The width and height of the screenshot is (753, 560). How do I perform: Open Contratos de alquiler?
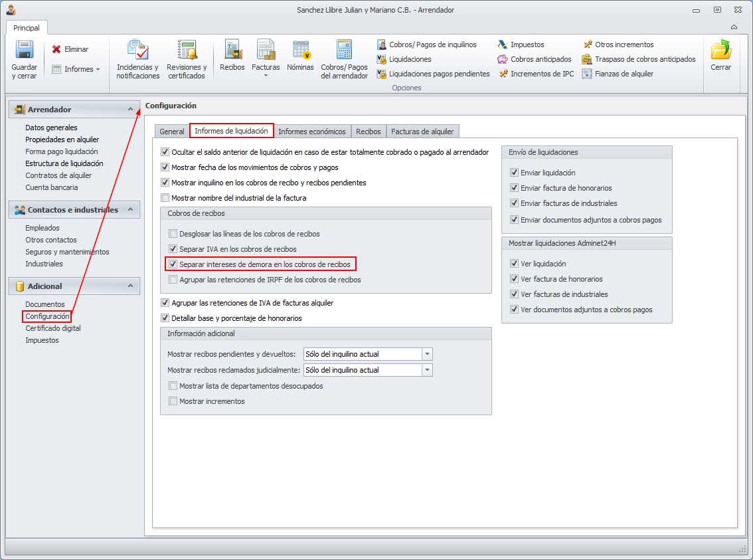coord(58,176)
